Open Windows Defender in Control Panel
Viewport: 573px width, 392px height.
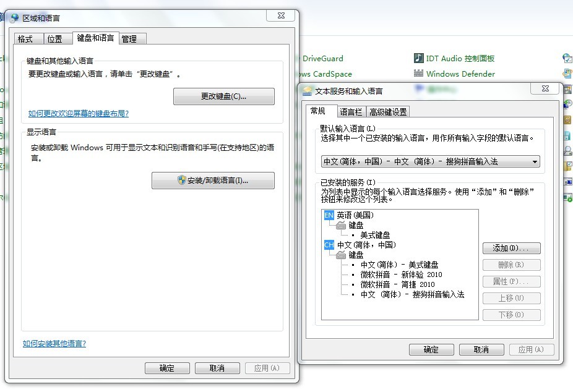click(x=460, y=74)
